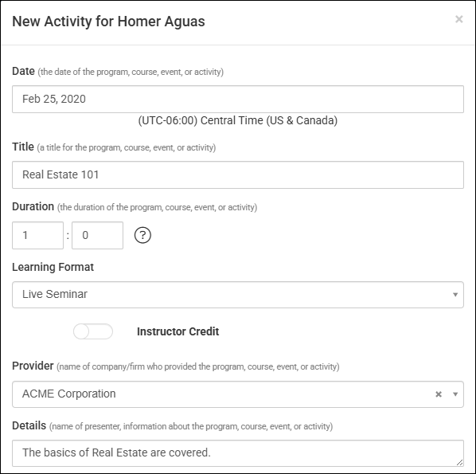Screen dimensions: 476x474
Task: Click the Live Seminar value in Learning Format
Action: [55, 294]
